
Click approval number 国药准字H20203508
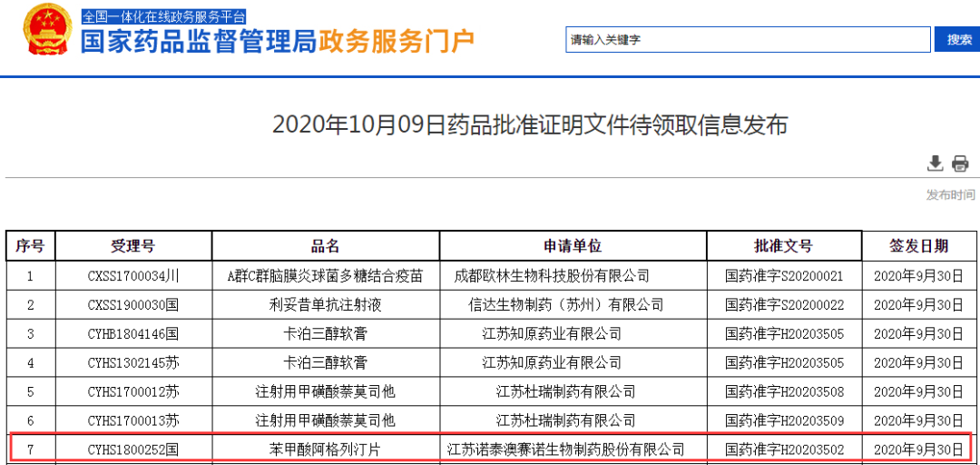coord(784,391)
